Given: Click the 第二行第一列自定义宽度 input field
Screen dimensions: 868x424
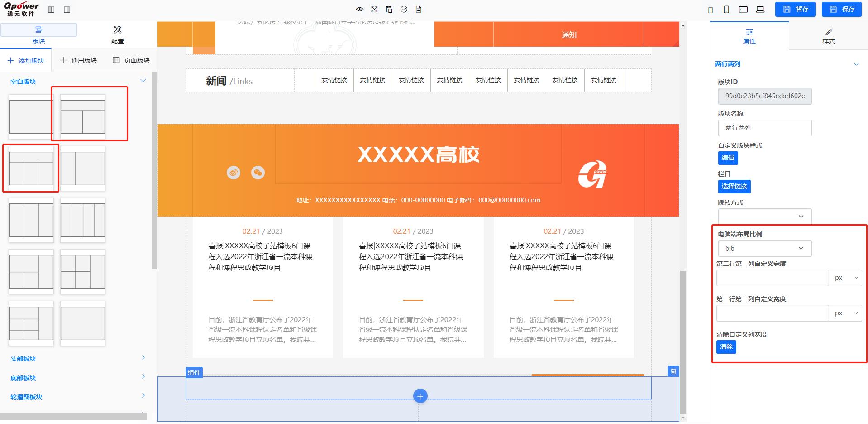Looking at the screenshot, I should [772, 278].
